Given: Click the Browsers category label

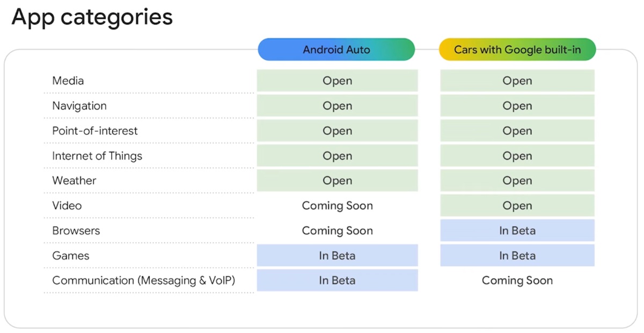Looking at the screenshot, I should point(76,231).
